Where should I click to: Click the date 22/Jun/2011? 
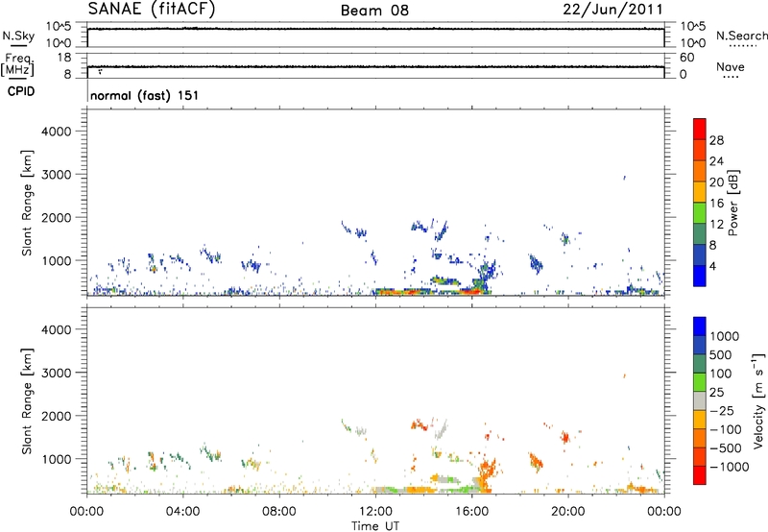pos(612,10)
